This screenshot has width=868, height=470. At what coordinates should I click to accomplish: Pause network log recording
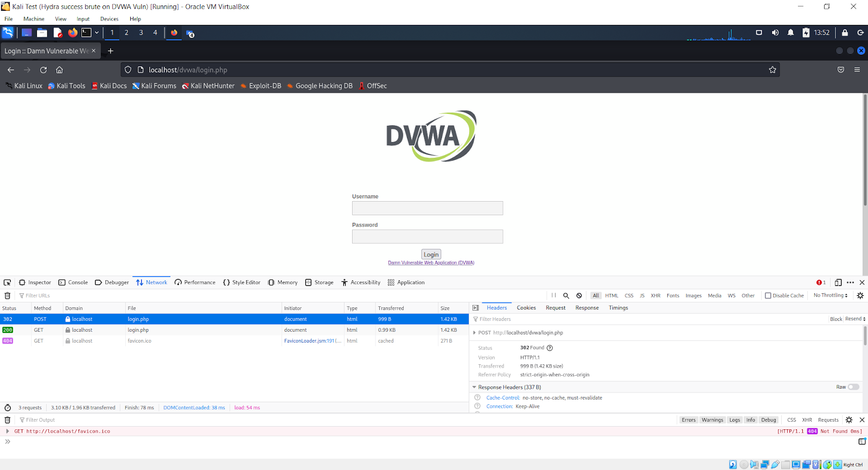pos(553,295)
